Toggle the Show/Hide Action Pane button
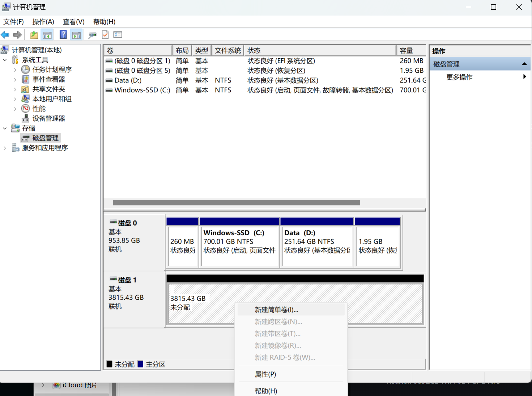 77,35
